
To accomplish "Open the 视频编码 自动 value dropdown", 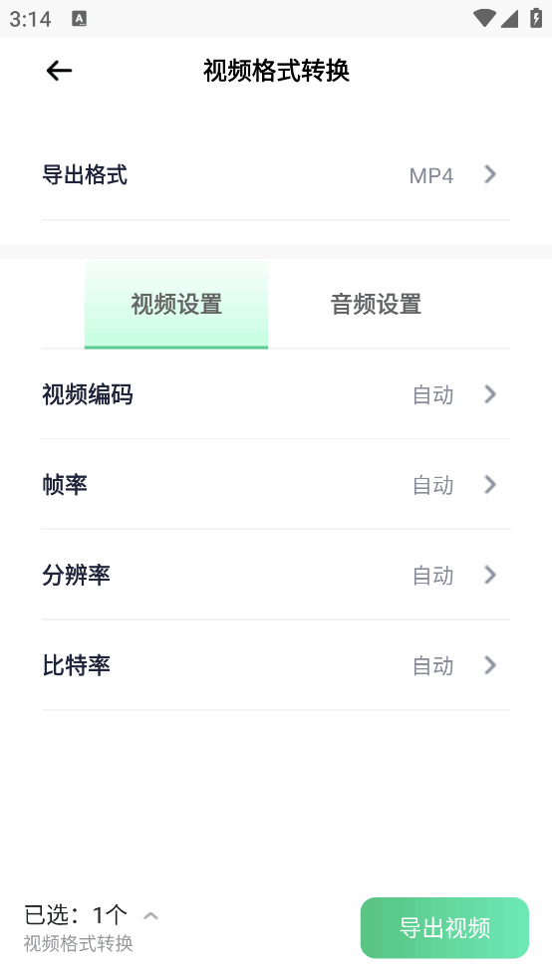I will pos(433,395).
